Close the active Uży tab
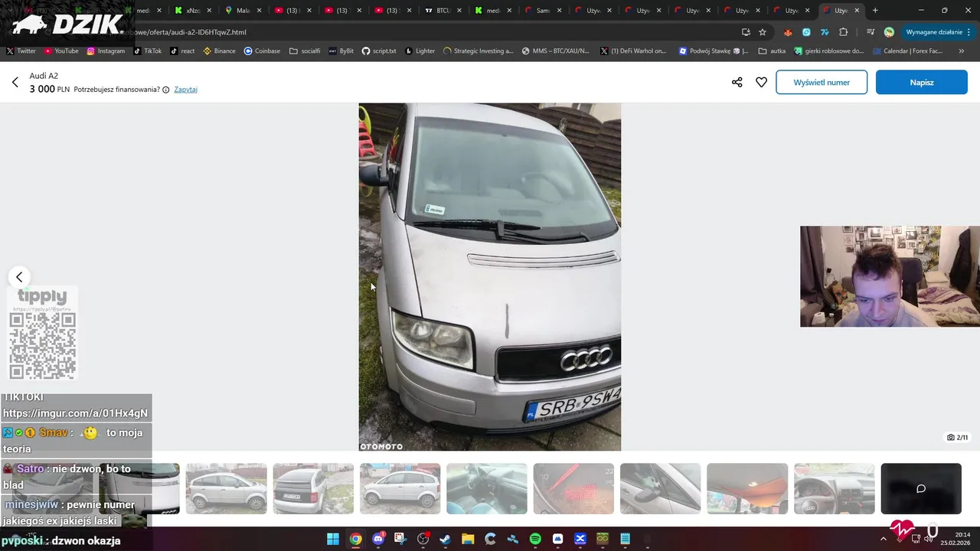980x551 pixels. (x=857, y=11)
